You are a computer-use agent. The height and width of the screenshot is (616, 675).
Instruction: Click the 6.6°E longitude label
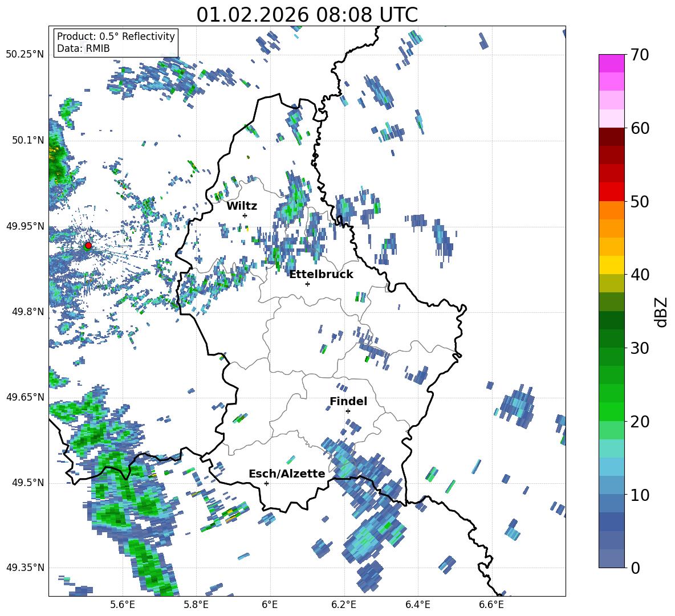click(491, 605)
